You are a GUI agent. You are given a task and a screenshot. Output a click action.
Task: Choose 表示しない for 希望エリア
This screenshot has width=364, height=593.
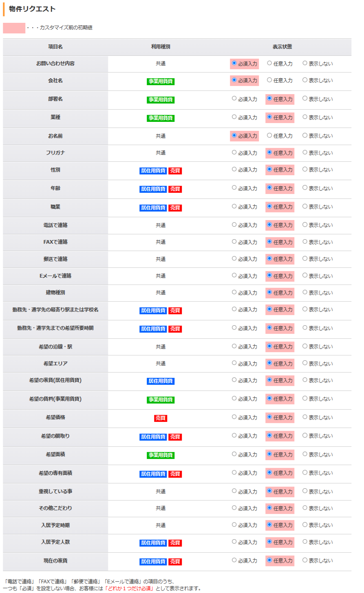(305, 363)
